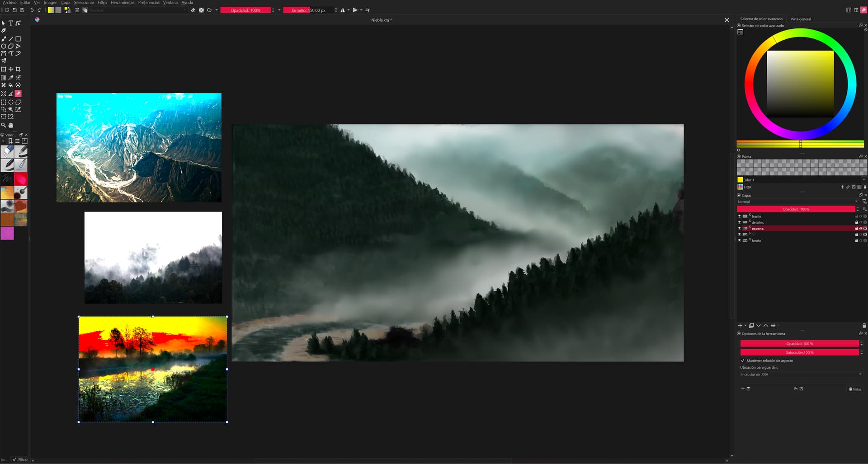Open the Filtro menu

point(102,3)
